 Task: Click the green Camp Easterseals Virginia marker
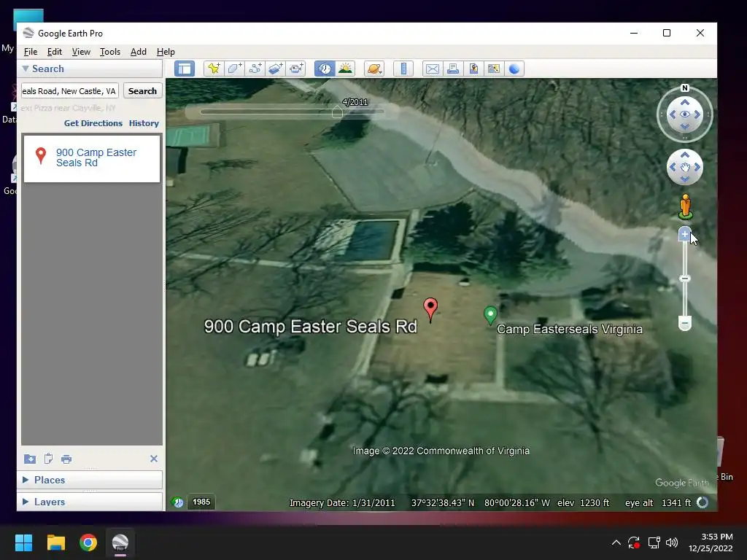pyautogui.click(x=490, y=315)
